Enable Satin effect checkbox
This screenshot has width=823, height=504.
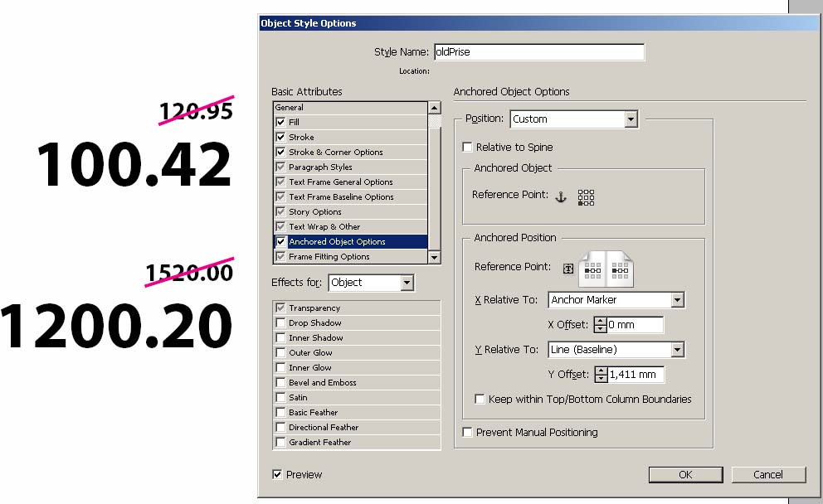280,398
